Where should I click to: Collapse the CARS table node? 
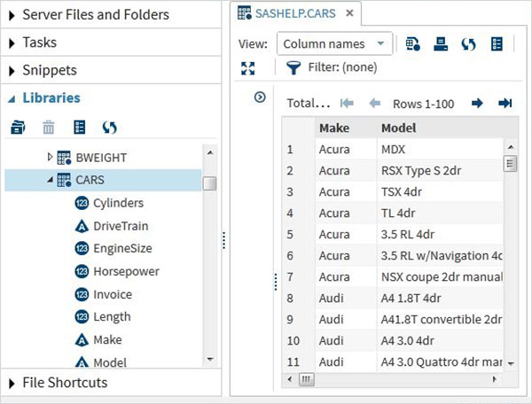[50, 181]
